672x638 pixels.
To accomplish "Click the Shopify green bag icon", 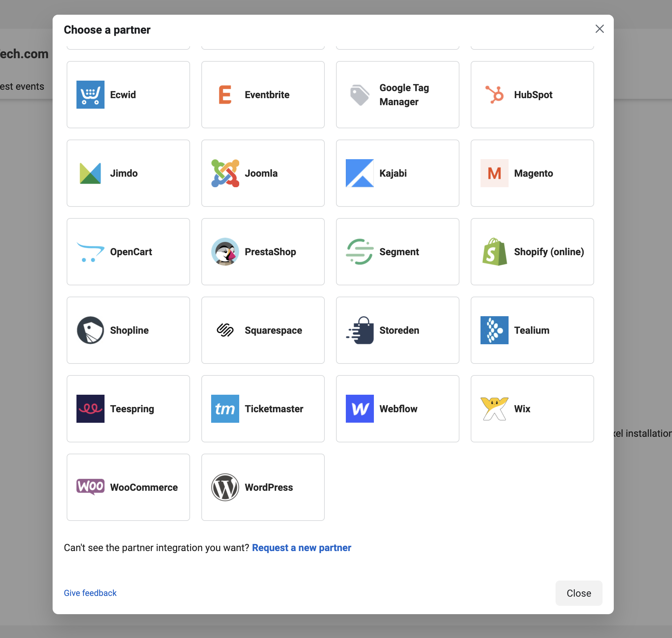I will point(494,252).
